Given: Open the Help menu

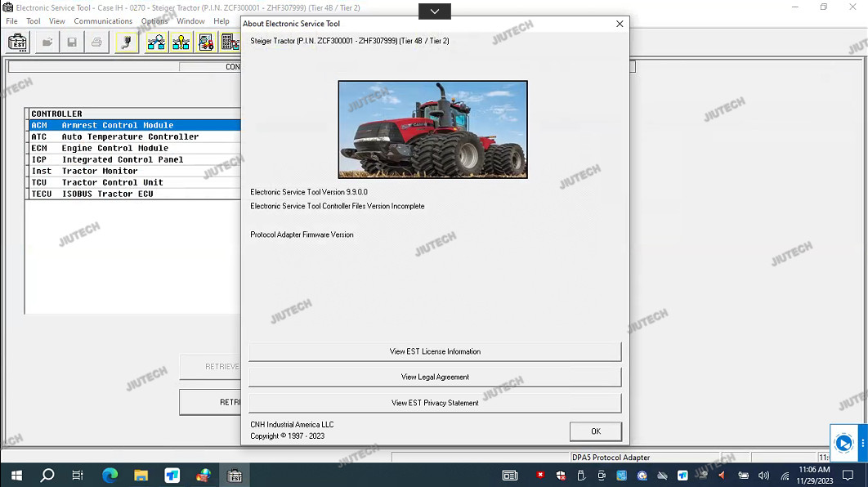Looking at the screenshot, I should point(221,21).
